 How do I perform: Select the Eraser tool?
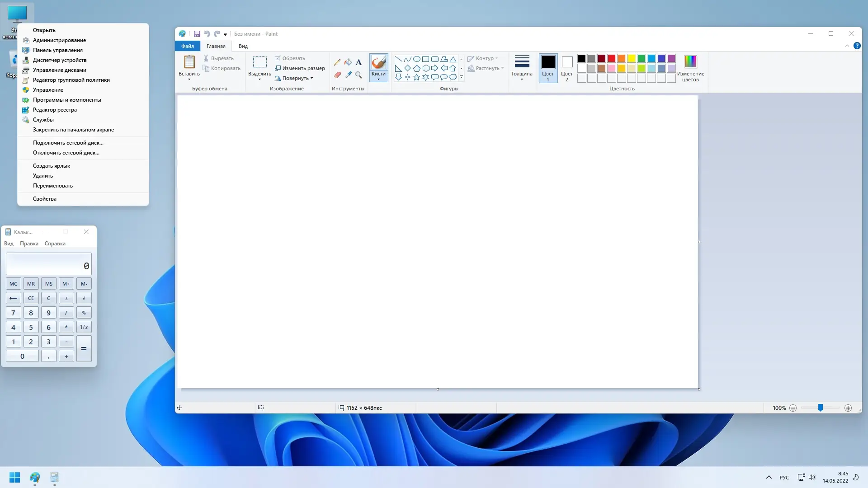click(337, 75)
